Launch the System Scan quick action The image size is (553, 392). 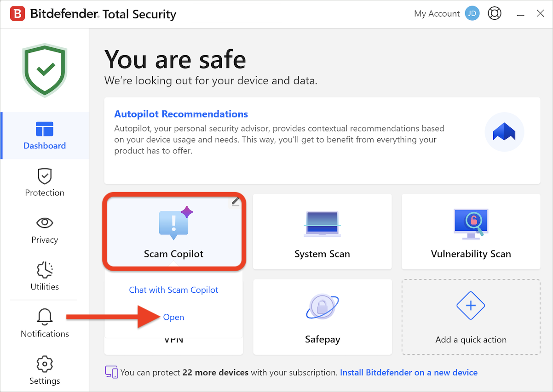click(x=322, y=232)
